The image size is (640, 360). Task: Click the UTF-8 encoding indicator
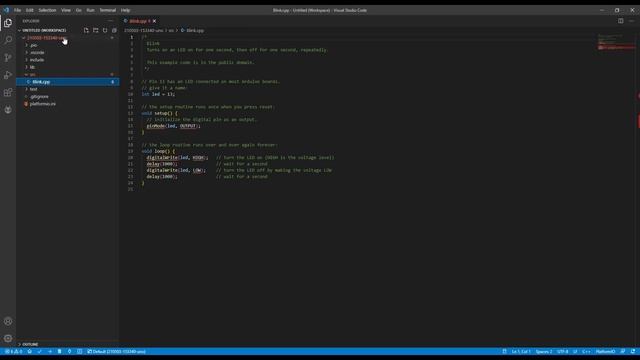(562, 351)
